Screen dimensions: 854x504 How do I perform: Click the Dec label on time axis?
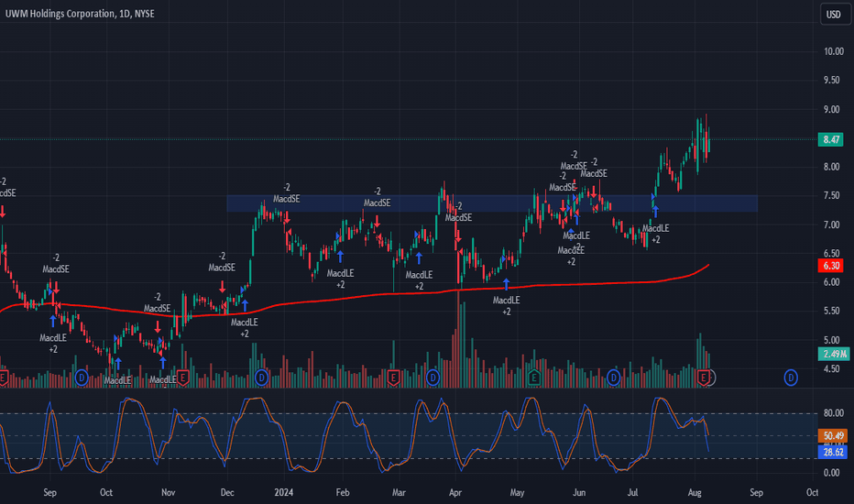point(227,493)
